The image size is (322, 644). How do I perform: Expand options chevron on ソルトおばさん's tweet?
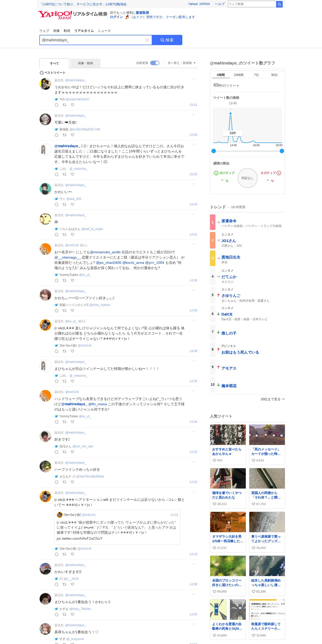coord(193,214)
